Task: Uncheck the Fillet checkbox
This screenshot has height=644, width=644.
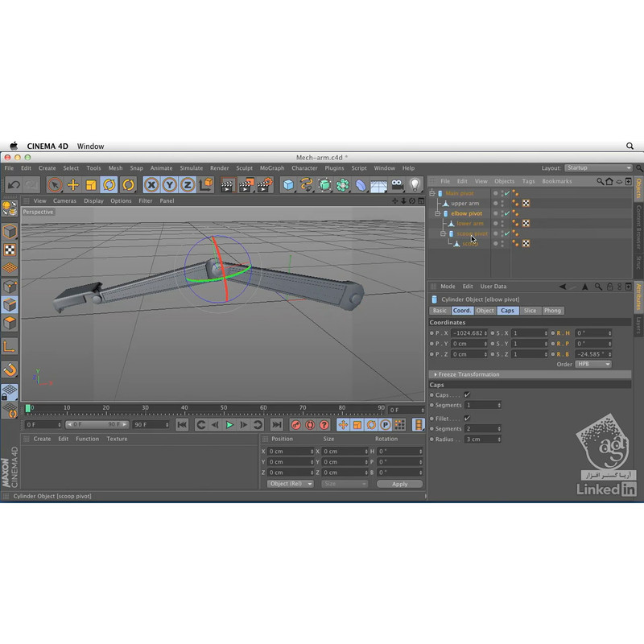Action: (467, 418)
